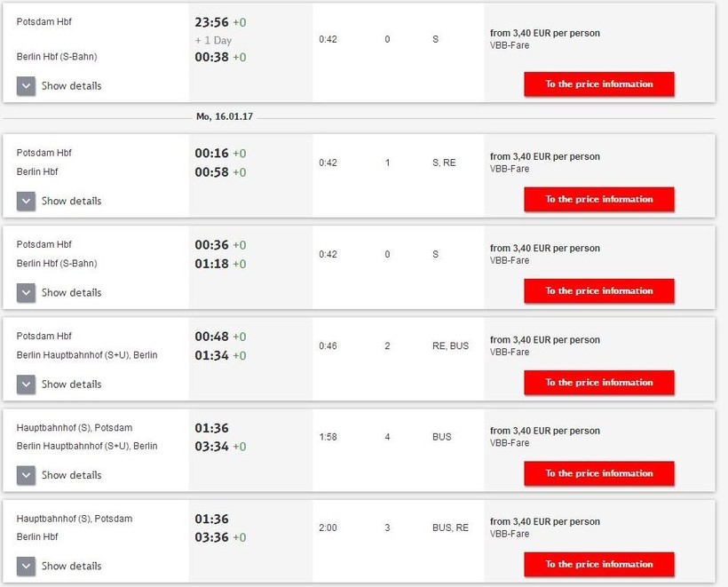Viewport: 728px width, 587px height.
Task: Click price information button for the 1:58 duration trip
Action: point(599,473)
